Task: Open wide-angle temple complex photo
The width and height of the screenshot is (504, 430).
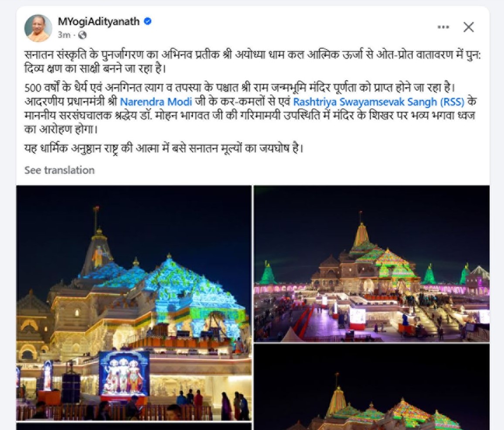Action: click(x=371, y=264)
